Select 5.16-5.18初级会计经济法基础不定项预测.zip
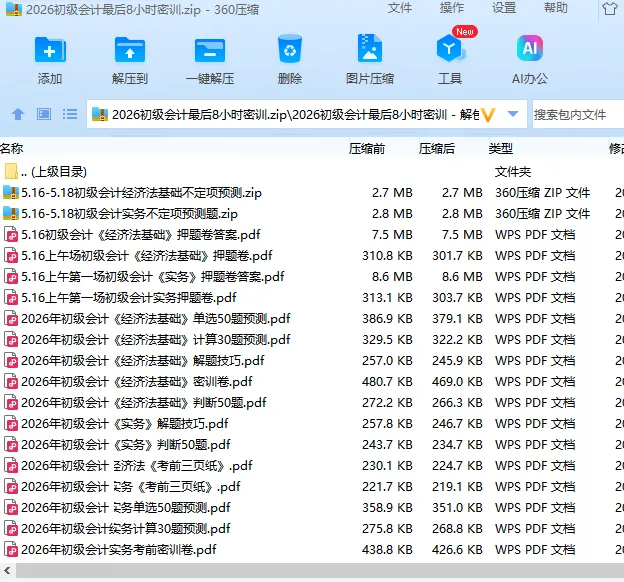This screenshot has height=582, width=624. tap(312, 192)
